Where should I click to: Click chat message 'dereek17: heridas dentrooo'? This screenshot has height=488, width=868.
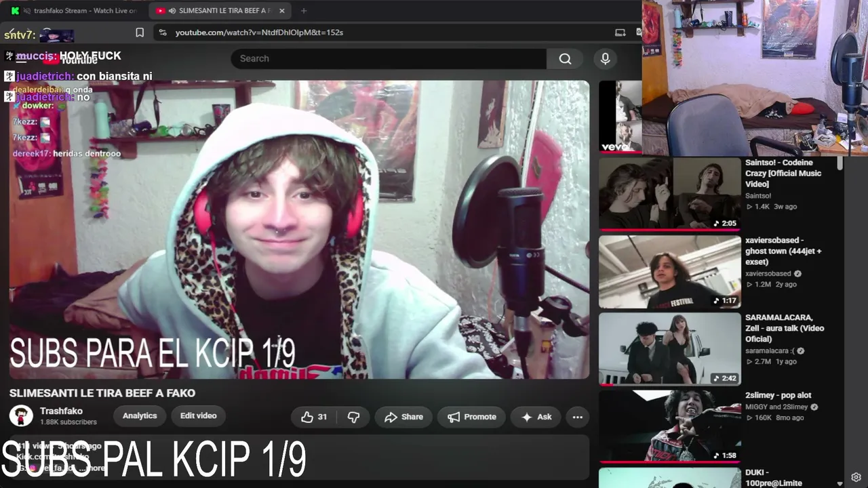point(66,154)
